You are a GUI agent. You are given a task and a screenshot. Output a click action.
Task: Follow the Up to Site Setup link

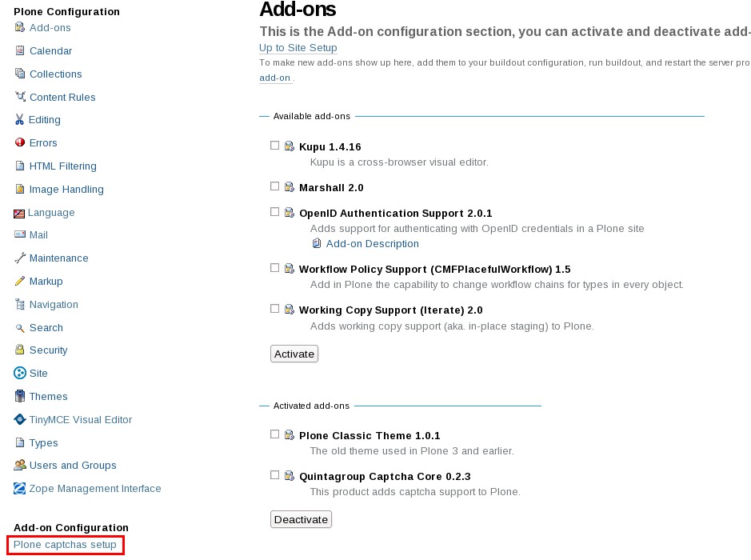pos(298,48)
